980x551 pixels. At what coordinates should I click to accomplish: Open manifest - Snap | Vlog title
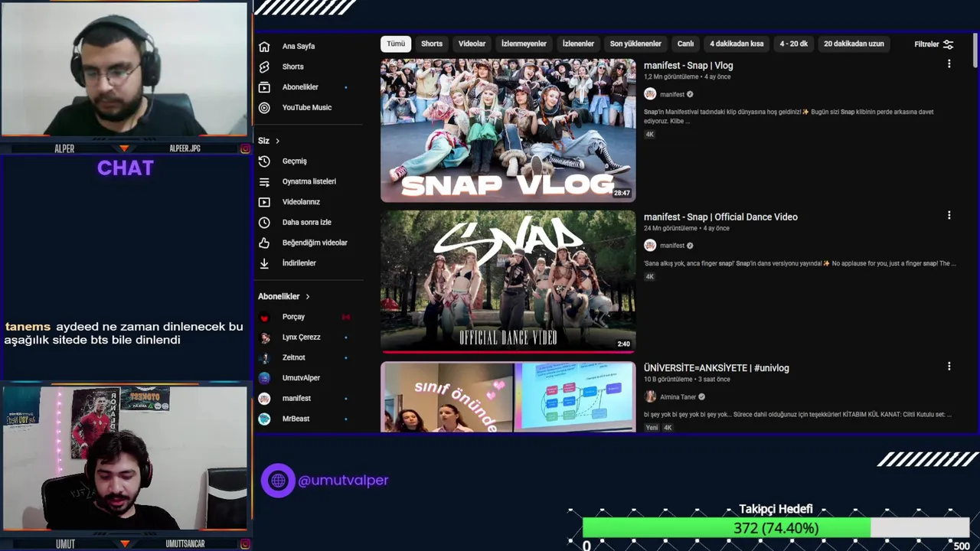pyautogui.click(x=688, y=66)
